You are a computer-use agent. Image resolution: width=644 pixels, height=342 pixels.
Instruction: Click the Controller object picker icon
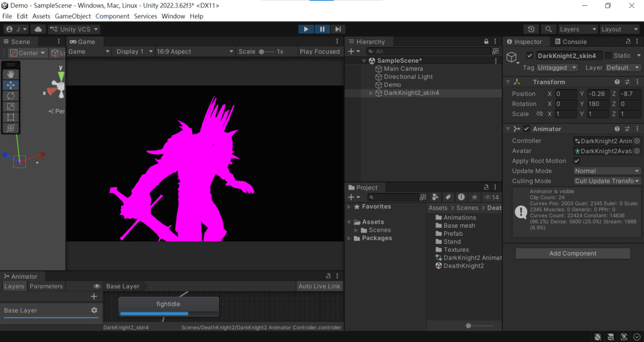(x=637, y=141)
